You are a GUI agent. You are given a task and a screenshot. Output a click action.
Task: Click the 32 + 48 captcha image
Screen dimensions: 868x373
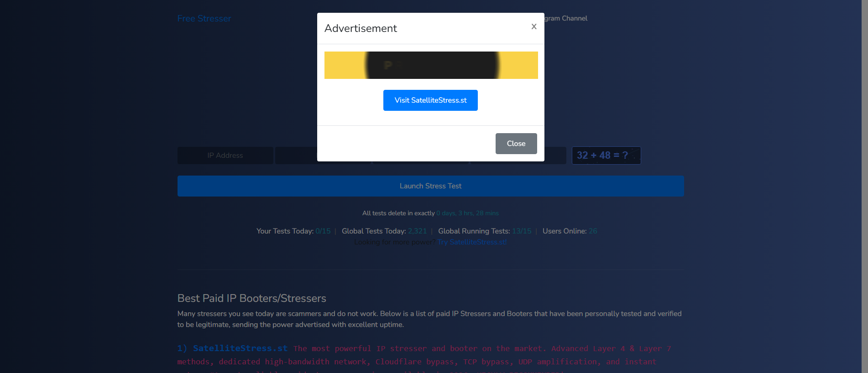[x=607, y=155]
